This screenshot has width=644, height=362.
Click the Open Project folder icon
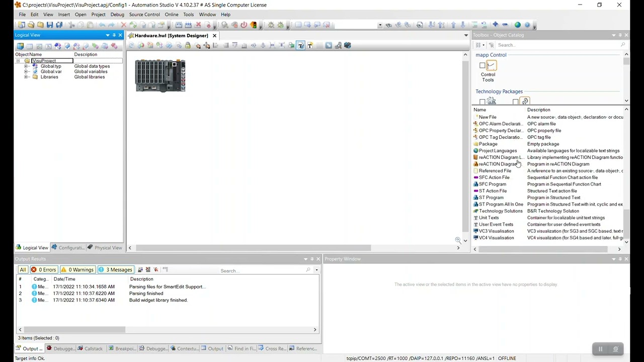tap(31, 25)
